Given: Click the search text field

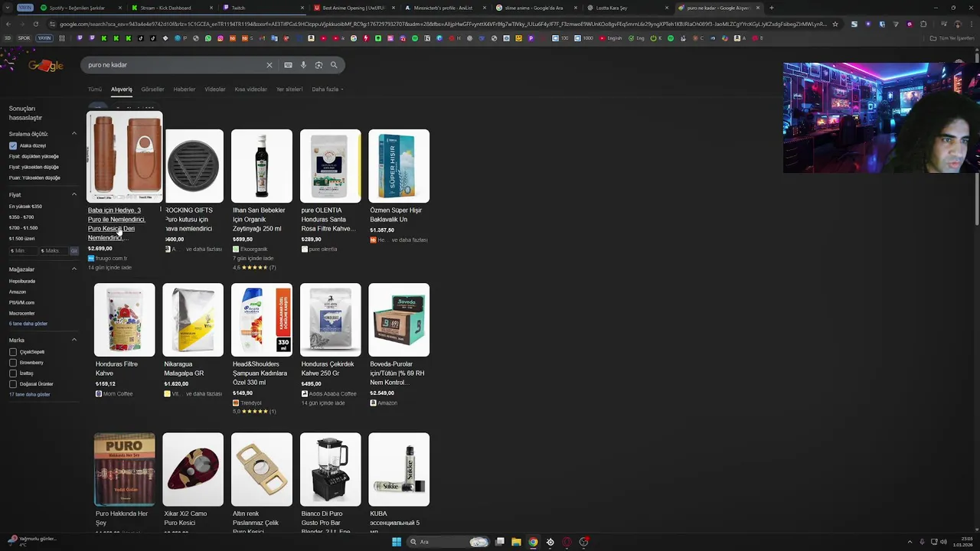Looking at the screenshot, I should [x=172, y=65].
